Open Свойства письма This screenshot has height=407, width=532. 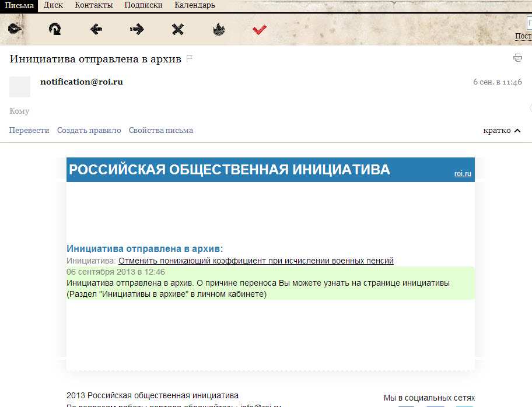161,130
